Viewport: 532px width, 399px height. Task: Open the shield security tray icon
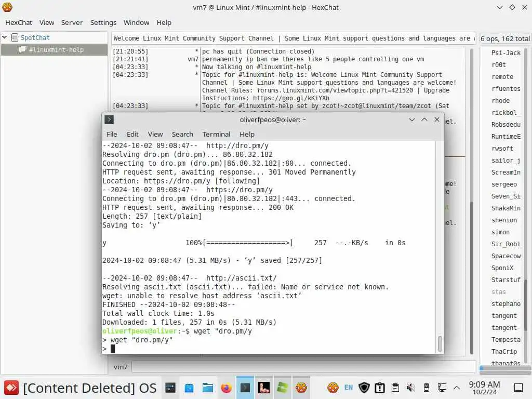tap(364, 388)
